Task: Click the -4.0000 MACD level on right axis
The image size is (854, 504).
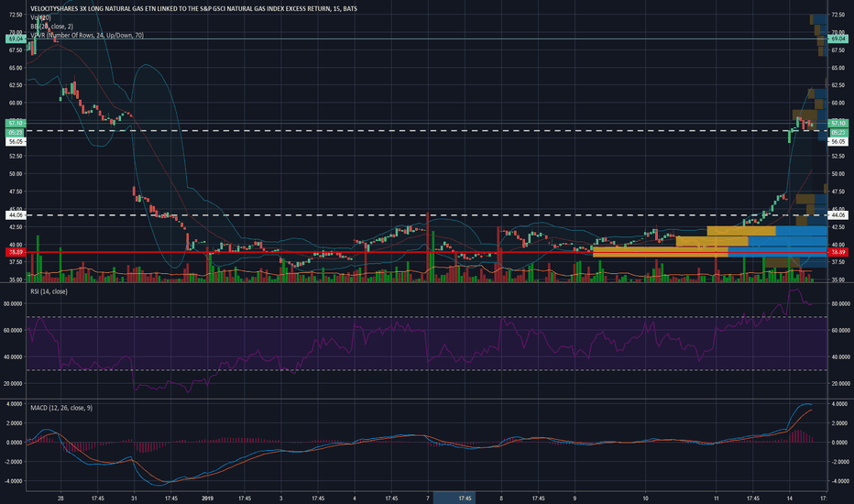Action: pyautogui.click(x=840, y=481)
